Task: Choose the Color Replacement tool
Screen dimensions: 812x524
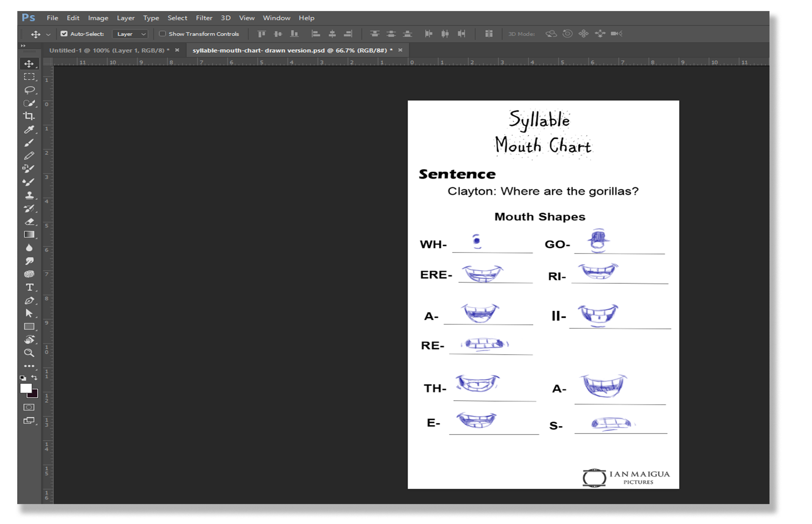Action: [x=29, y=169]
